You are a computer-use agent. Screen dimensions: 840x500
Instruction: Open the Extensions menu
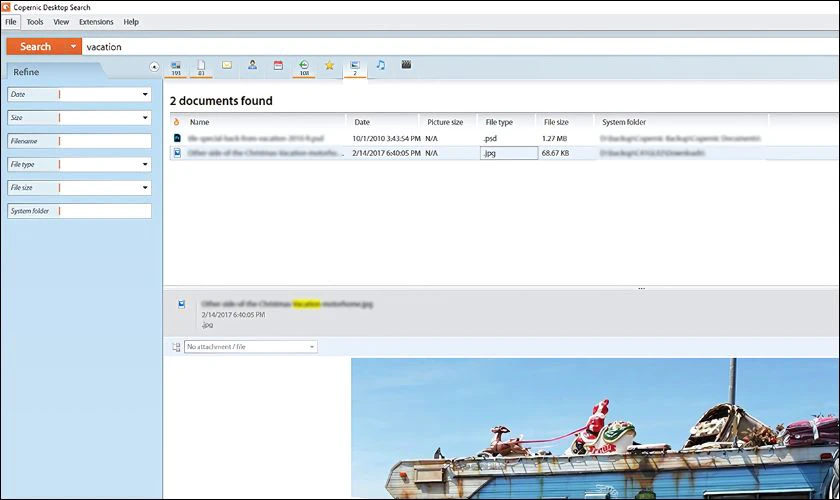(x=96, y=22)
